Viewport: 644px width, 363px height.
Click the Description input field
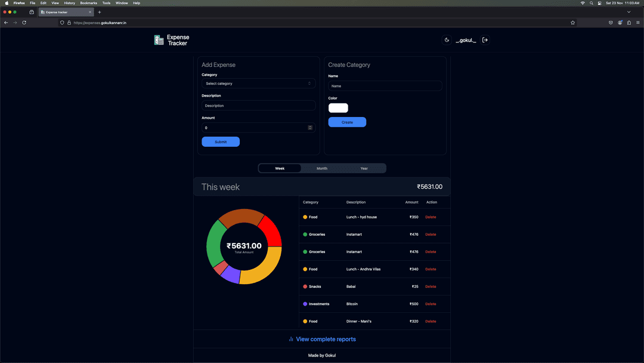click(x=258, y=106)
